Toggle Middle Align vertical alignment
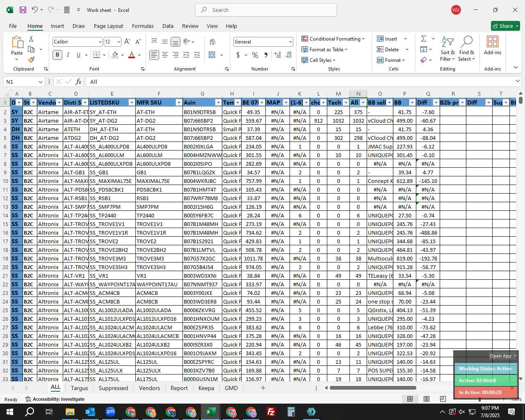Viewport: 525px width, 420px height. click(165, 41)
